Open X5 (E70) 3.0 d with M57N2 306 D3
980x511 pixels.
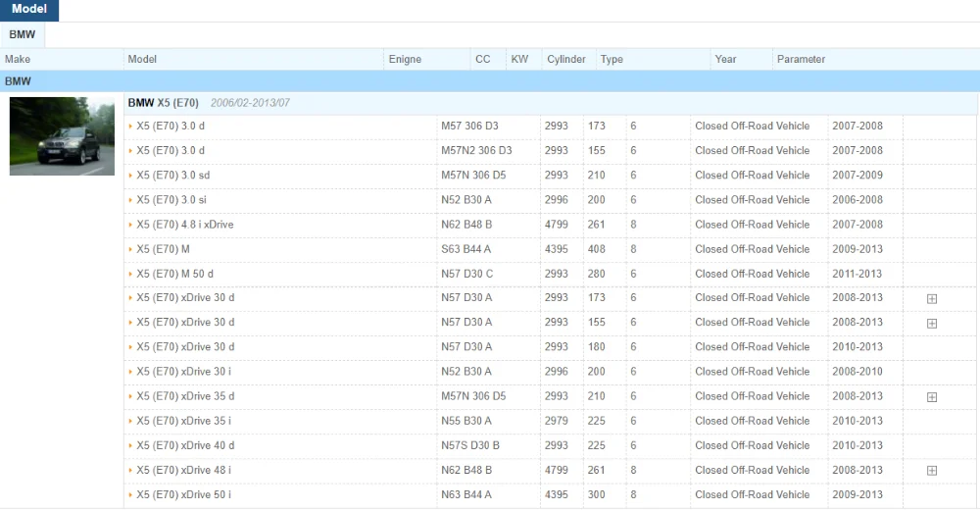click(x=171, y=150)
